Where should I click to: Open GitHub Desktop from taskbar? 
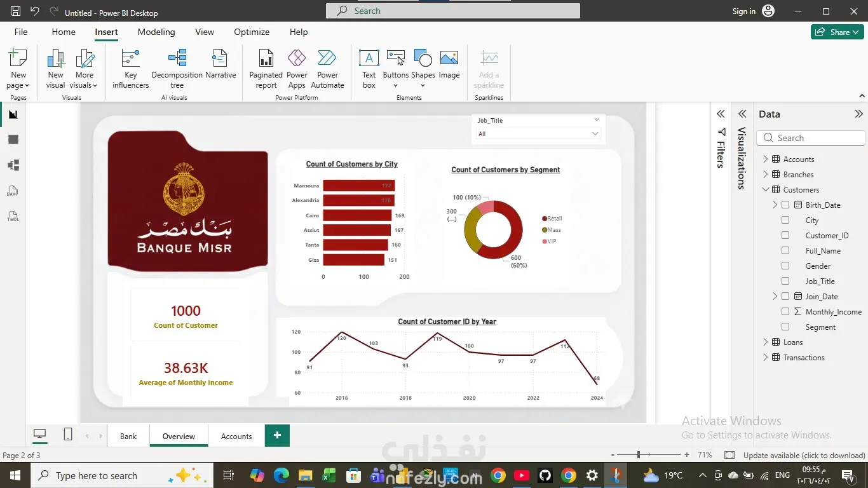[x=545, y=475]
